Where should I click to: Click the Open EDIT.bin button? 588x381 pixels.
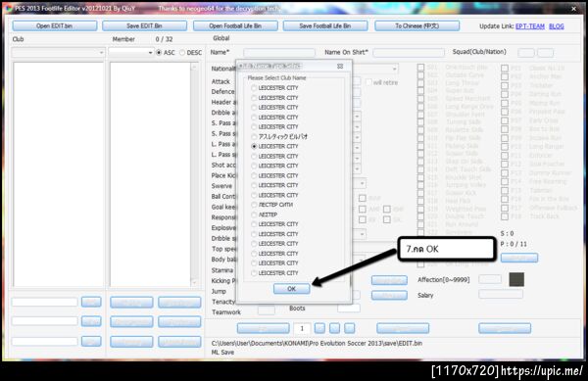[54, 25]
